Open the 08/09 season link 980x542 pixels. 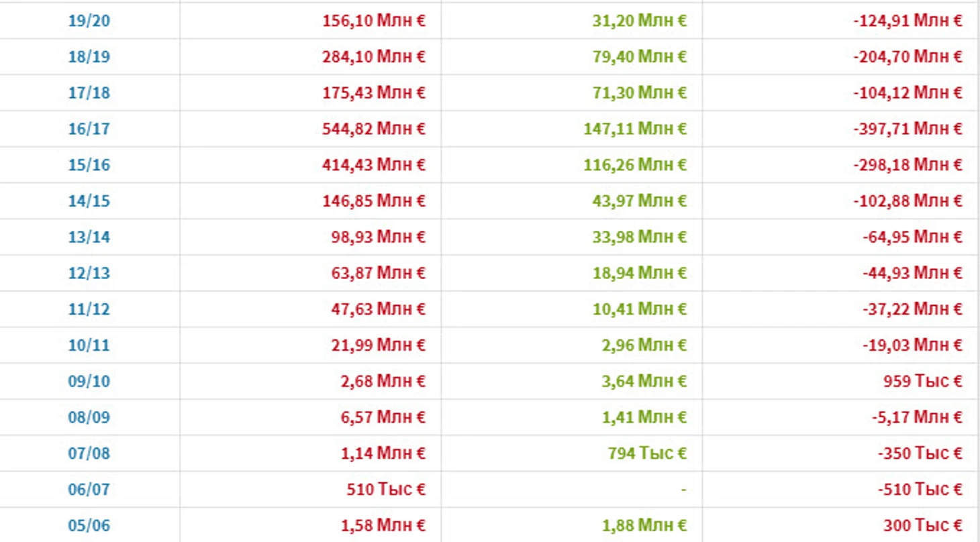tap(89, 418)
